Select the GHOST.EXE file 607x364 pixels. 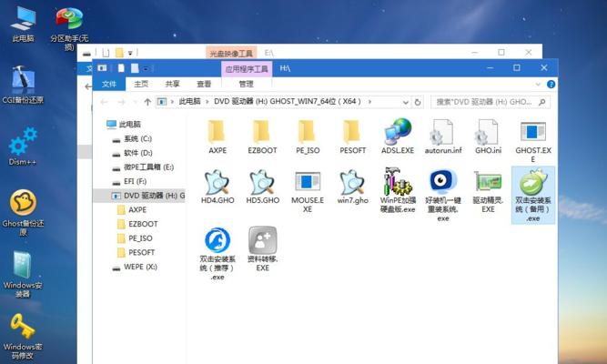click(533, 142)
